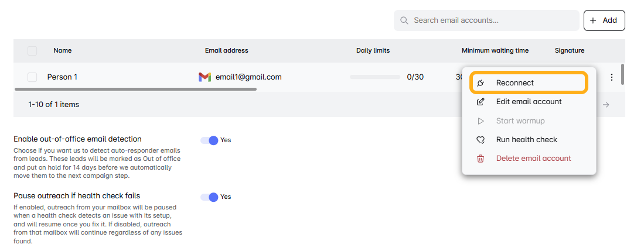644x251 pixels.
Task: Turn off pause outreach if health check fails
Action: pos(209,197)
